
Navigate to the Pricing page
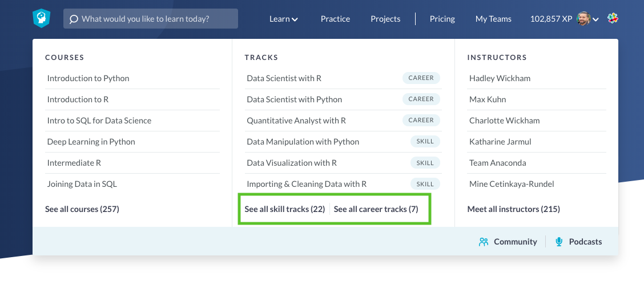click(442, 19)
